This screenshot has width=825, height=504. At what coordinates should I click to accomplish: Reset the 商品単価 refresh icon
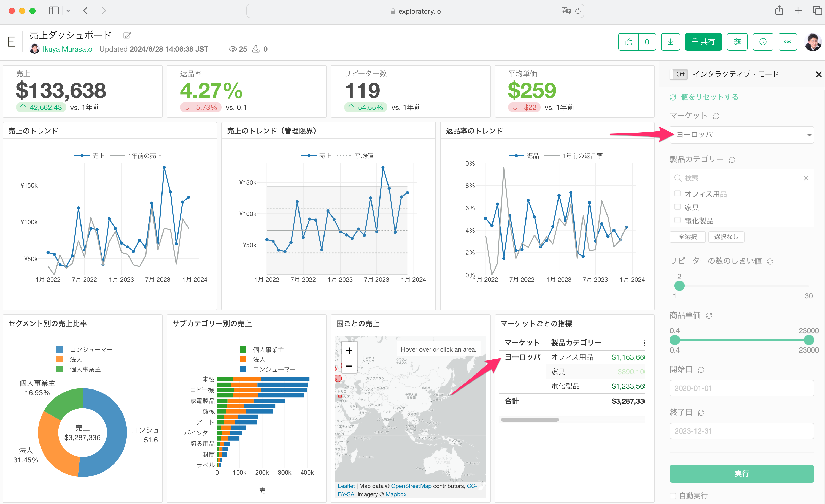709,316
